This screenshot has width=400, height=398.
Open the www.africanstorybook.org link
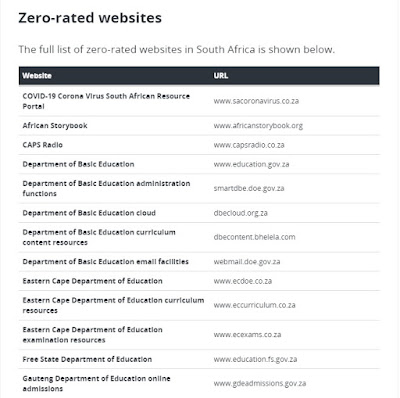[258, 126]
